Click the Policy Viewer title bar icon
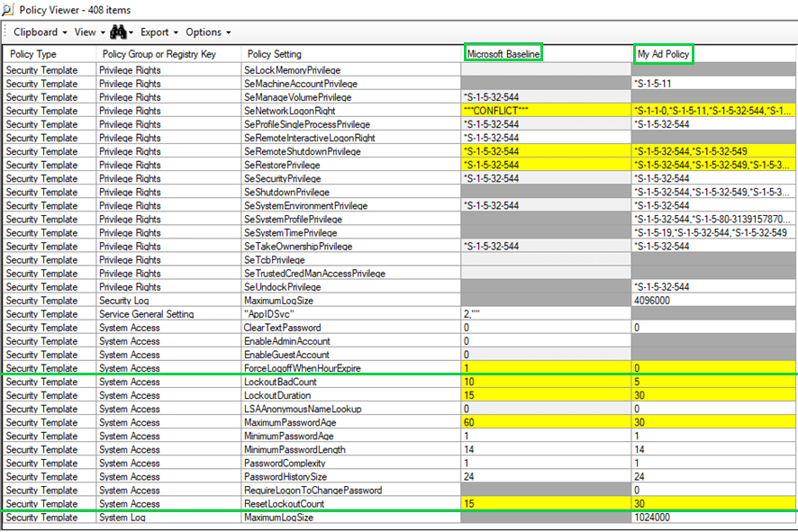Image resolution: width=798 pixels, height=532 pixels. pyautogui.click(x=9, y=10)
